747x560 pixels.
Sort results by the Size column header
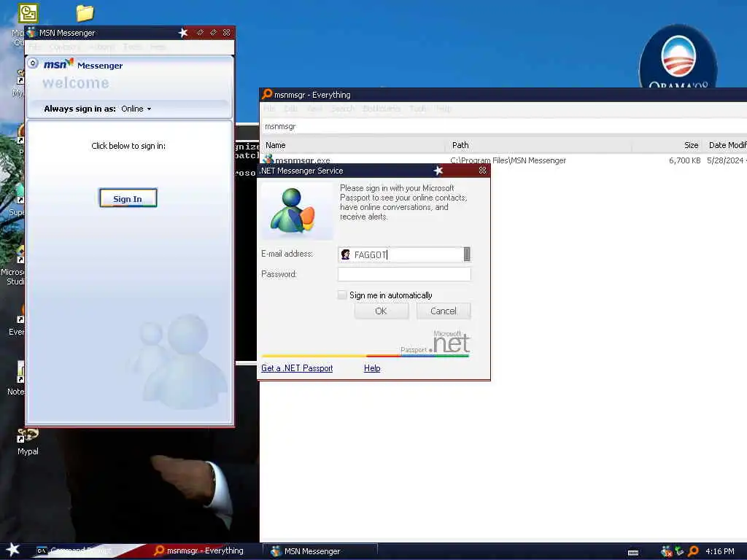point(667,145)
